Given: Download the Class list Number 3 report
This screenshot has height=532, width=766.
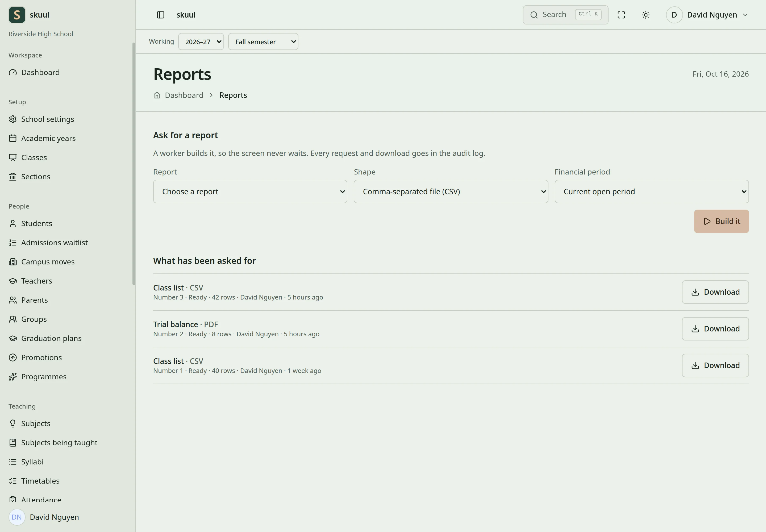Looking at the screenshot, I should (x=715, y=292).
